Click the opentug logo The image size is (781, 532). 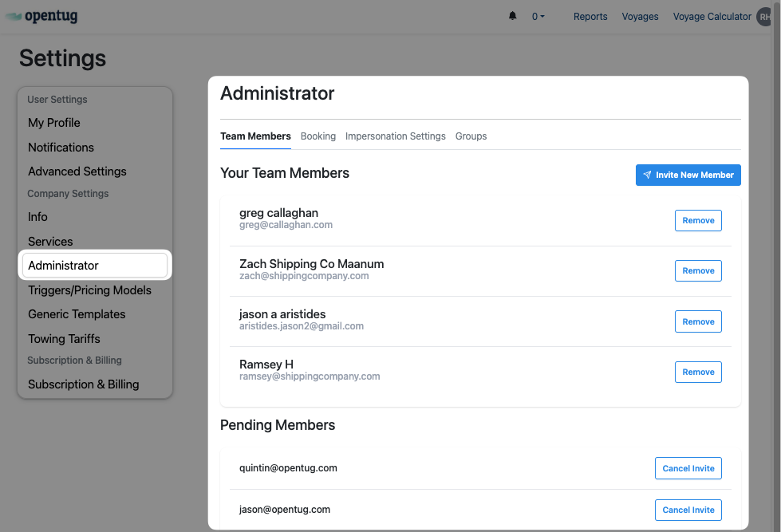[42, 16]
